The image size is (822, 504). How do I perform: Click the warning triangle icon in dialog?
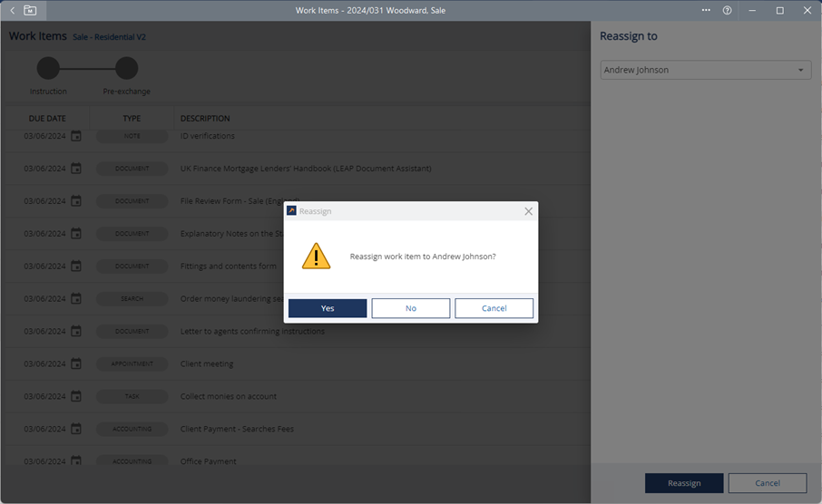pos(316,256)
